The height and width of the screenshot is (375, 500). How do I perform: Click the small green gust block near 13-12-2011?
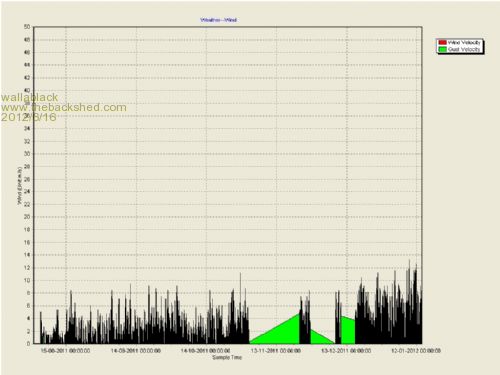348,331
